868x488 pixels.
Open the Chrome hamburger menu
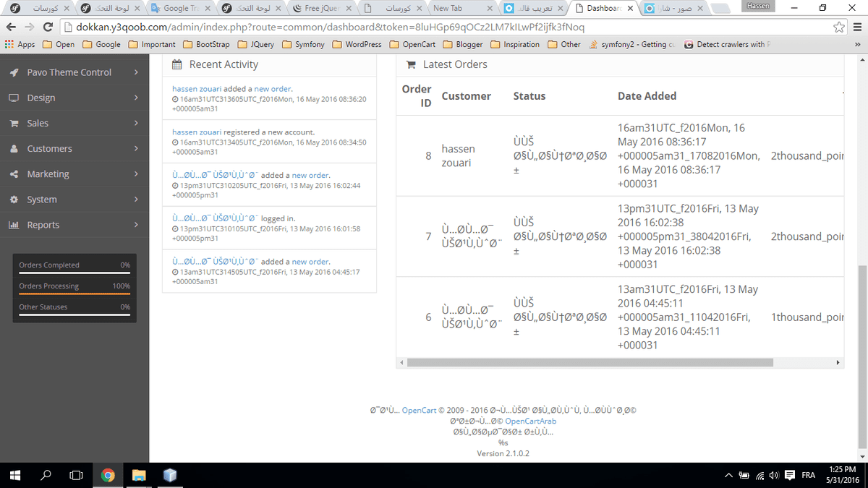pos(856,27)
